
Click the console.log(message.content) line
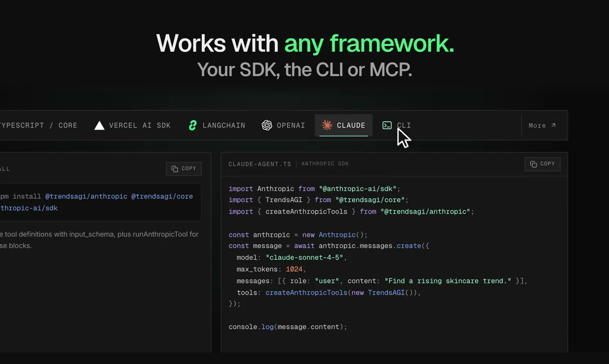288,327
